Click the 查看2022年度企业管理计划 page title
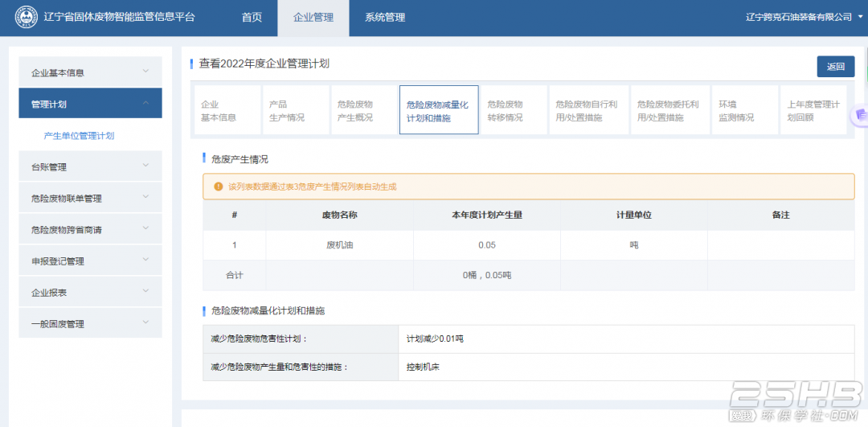Viewport: 868px width, 427px height. point(264,64)
